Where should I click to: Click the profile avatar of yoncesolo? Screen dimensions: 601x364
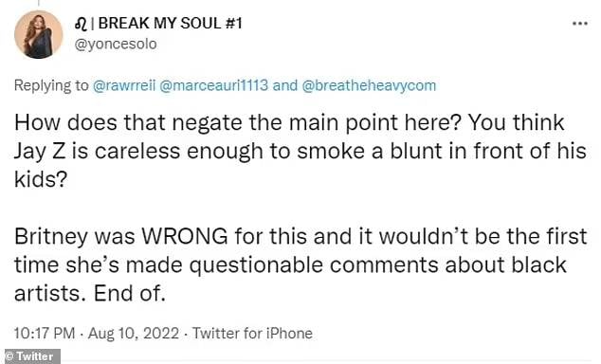tap(38, 34)
